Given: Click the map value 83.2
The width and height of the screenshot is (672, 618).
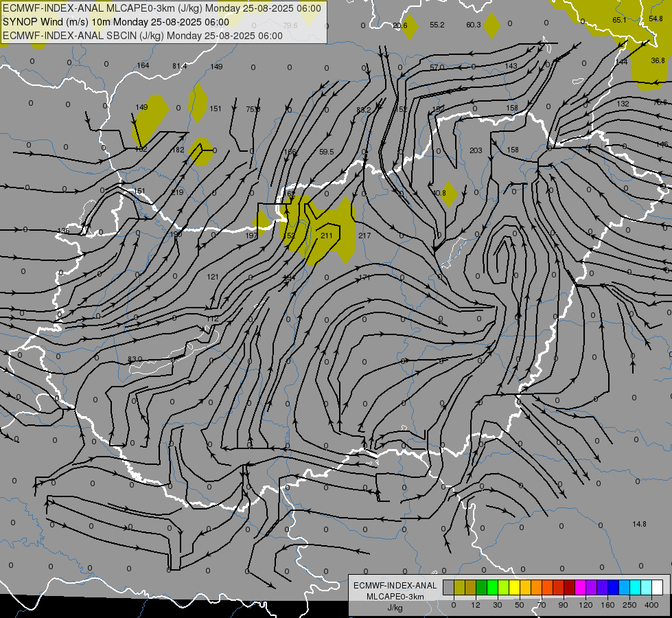Looking at the screenshot, I should click(363, 111).
